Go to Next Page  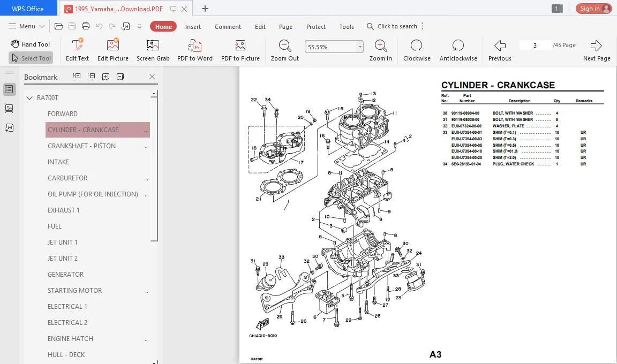597,50
